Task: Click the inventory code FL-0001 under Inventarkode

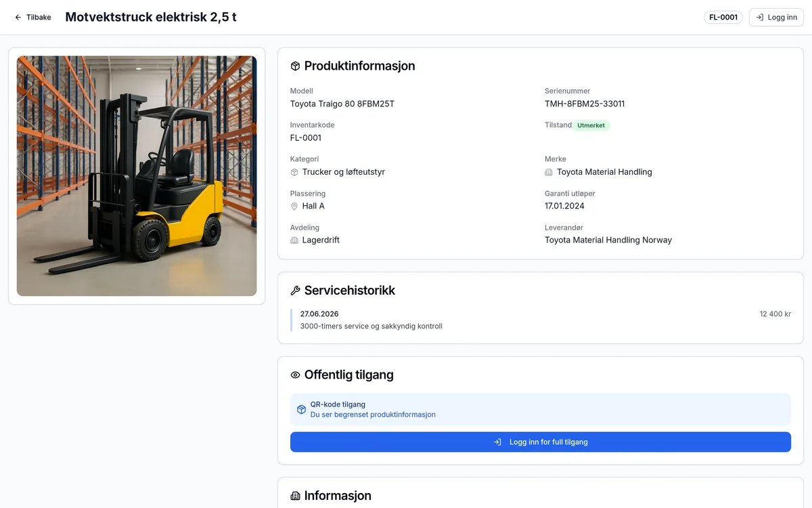Action: click(306, 137)
